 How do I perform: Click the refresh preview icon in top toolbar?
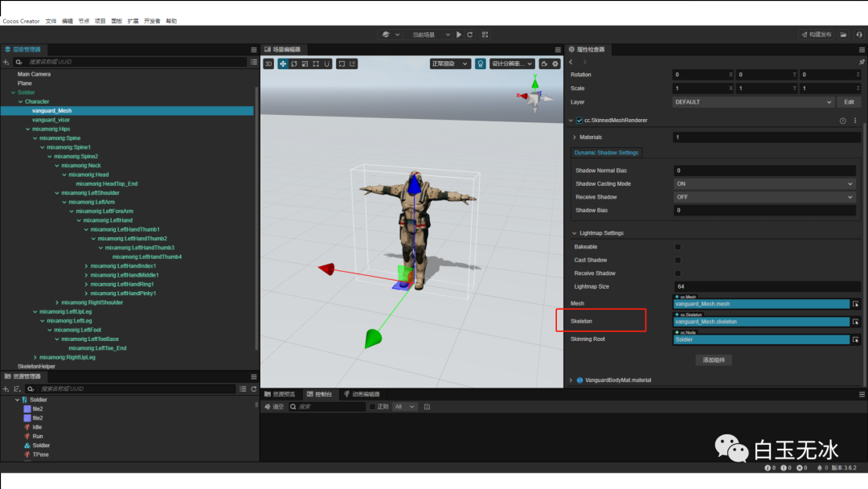click(x=470, y=35)
